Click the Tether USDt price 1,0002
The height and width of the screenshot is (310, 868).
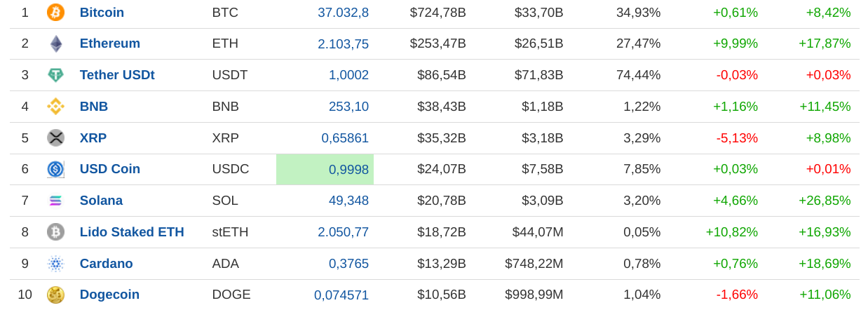(348, 75)
